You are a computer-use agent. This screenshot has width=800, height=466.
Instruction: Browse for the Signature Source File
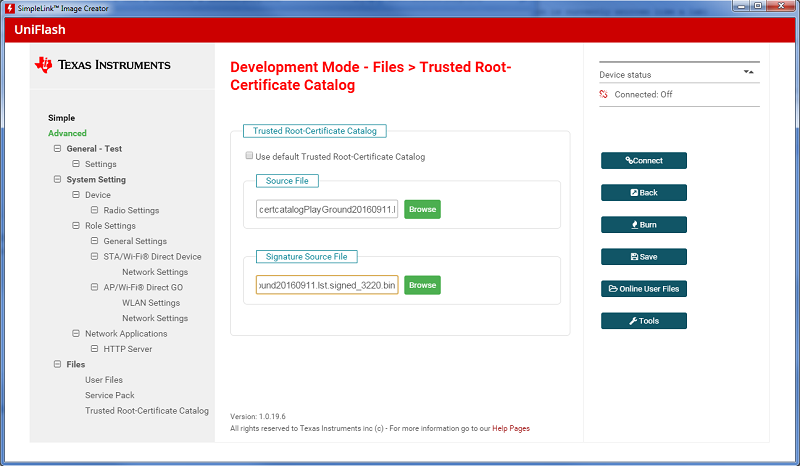coord(422,285)
